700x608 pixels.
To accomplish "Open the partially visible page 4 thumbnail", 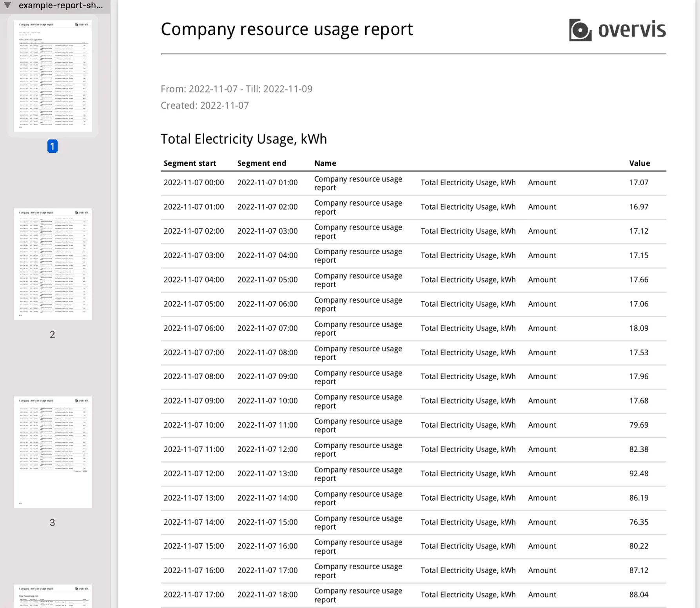I will [x=53, y=596].
